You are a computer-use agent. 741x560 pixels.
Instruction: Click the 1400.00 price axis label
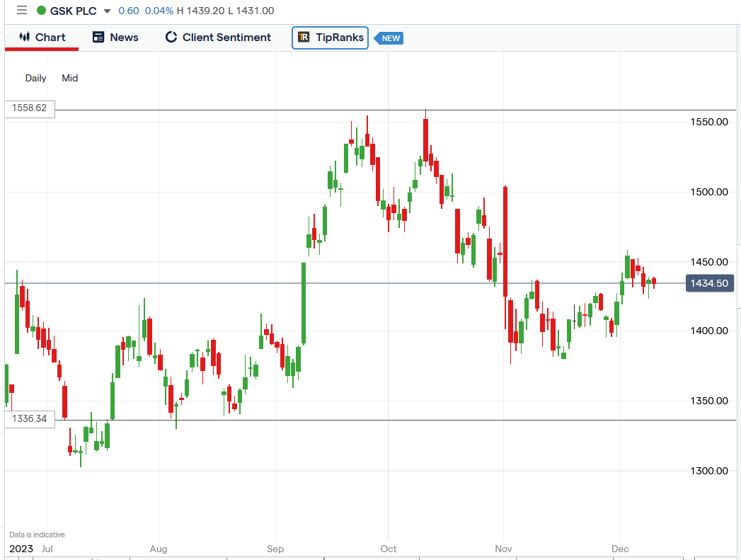709,331
